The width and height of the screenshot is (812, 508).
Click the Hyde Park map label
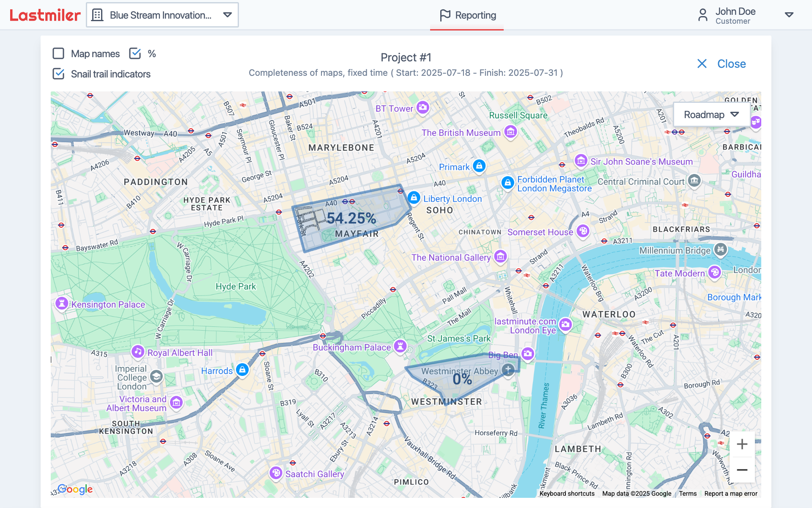coord(236,287)
